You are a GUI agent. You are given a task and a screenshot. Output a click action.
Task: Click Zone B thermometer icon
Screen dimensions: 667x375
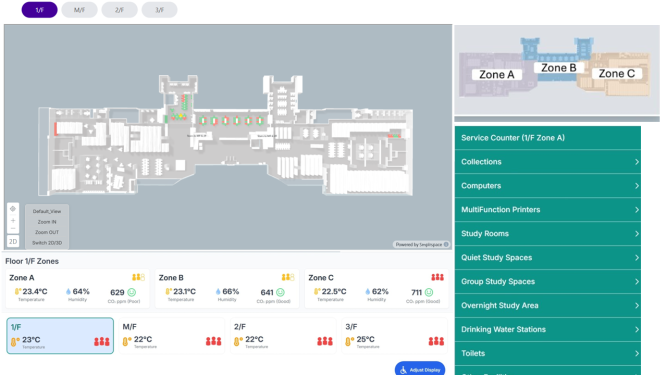click(x=168, y=292)
